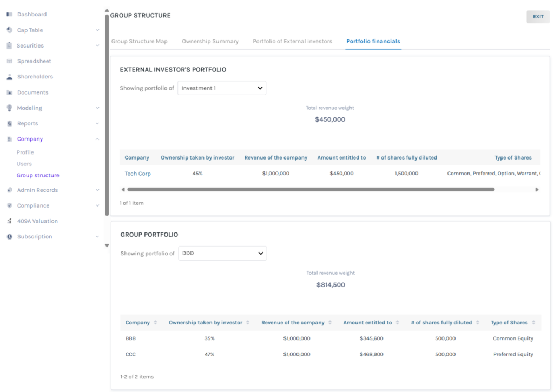Open the DDD group portfolio dropdown
The height and width of the screenshot is (392, 554).
click(222, 253)
